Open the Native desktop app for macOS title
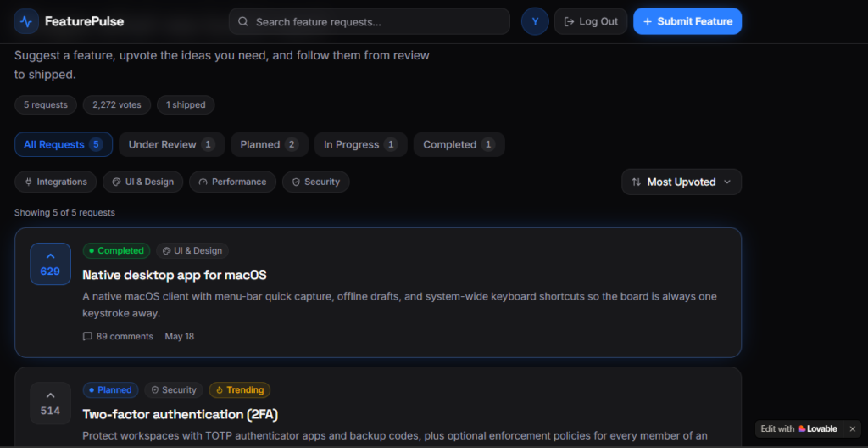Image resolution: width=868 pixels, height=448 pixels. tap(175, 274)
